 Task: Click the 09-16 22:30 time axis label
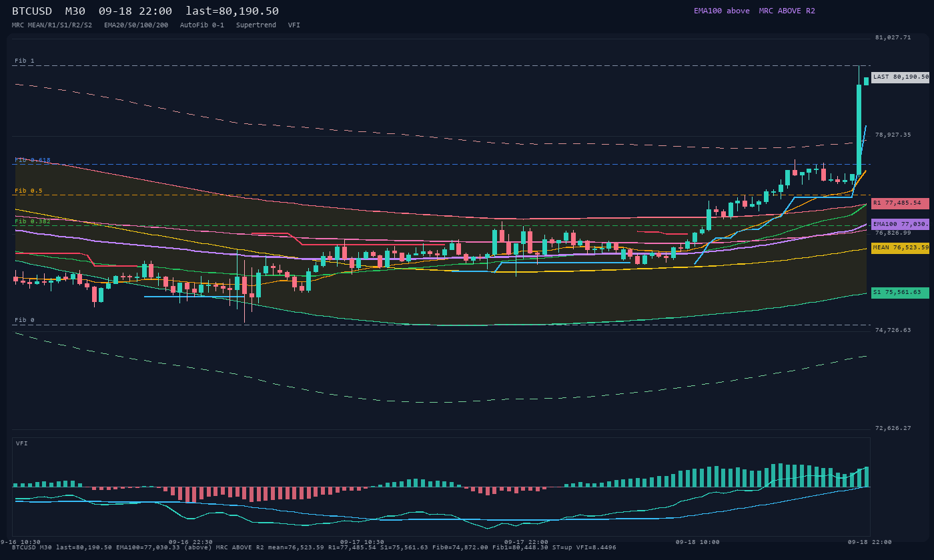191,542
